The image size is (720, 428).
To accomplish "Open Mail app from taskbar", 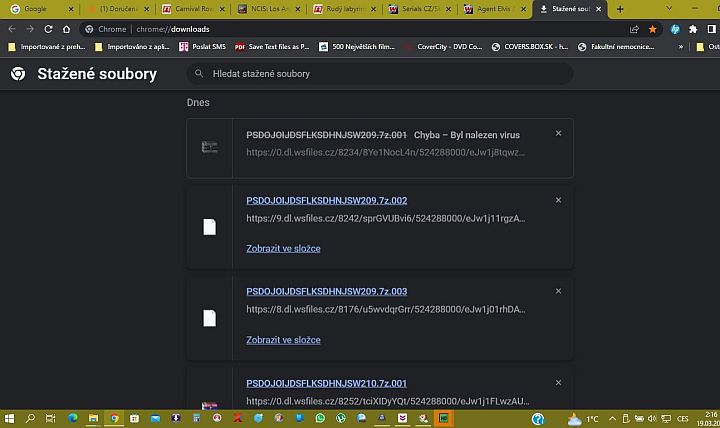I will tap(155, 418).
